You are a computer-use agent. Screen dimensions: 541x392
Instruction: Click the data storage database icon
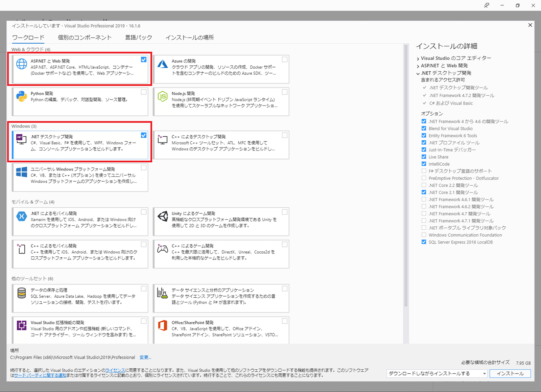coord(22,293)
